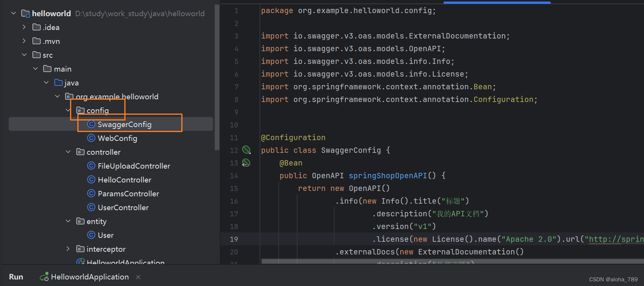Click the controller package icon

pos(80,152)
